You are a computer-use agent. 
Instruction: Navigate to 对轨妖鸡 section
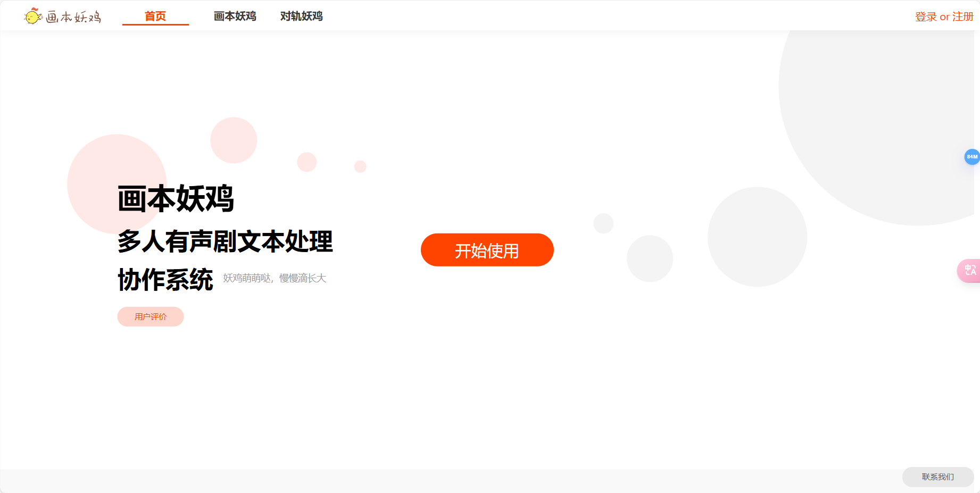[x=301, y=16]
